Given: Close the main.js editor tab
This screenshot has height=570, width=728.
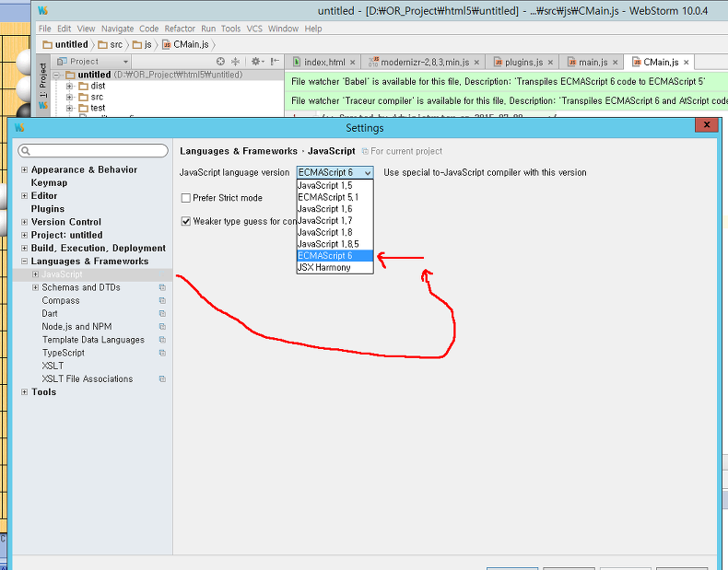Looking at the screenshot, I should (x=616, y=62).
